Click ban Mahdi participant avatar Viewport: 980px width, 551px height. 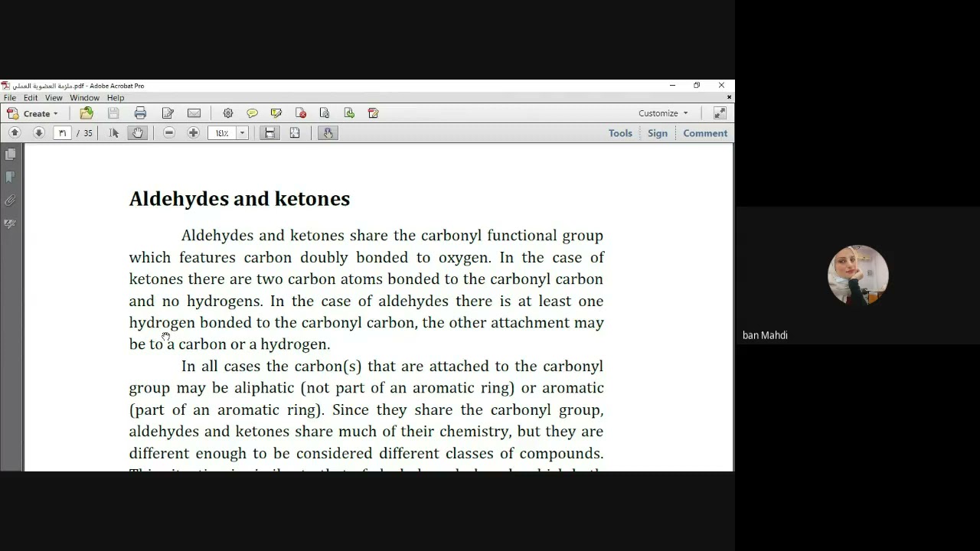[857, 275]
